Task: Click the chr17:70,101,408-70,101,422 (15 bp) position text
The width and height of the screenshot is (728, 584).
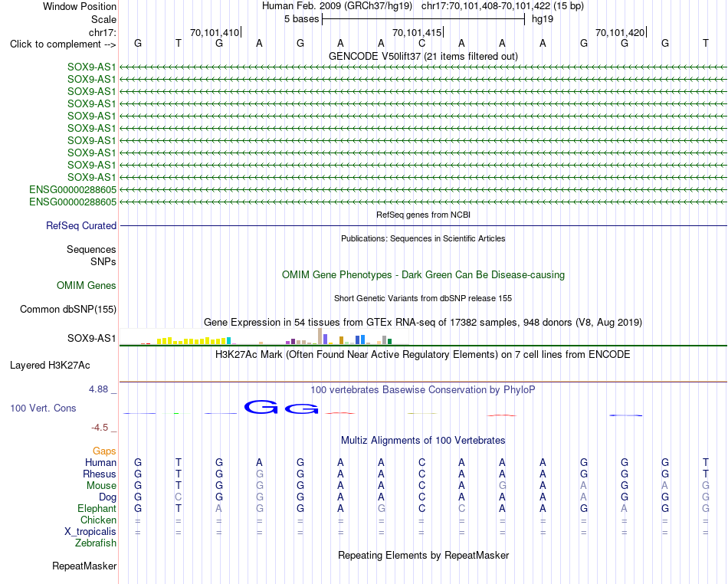Action: pyautogui.click(x=503, y=6)
